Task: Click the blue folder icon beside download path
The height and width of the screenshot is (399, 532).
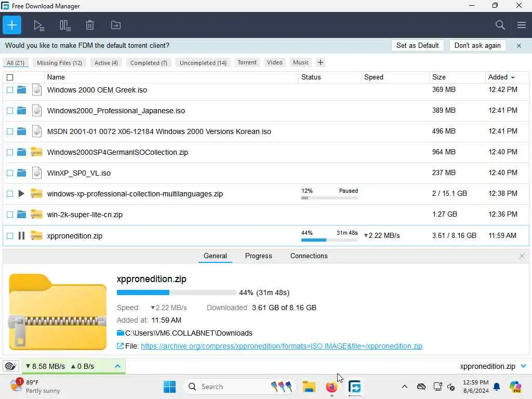Action: (121, 333)
